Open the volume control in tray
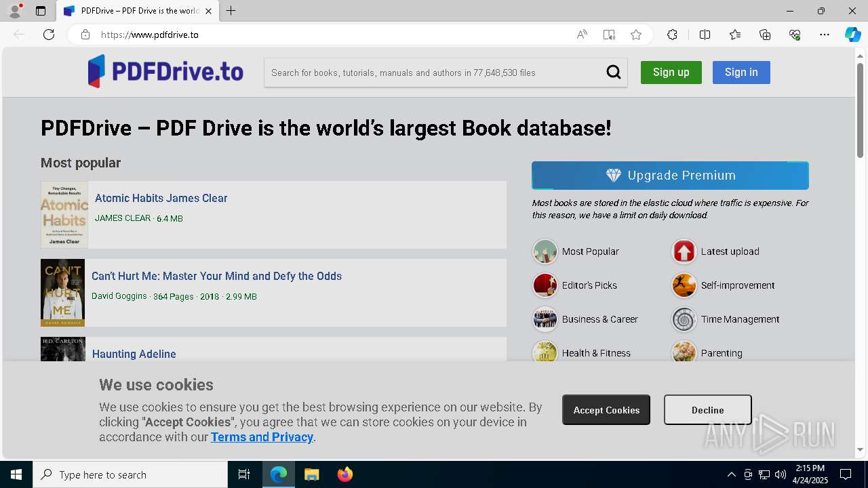The height and width of the screenshot is (488, 868). (x=780, y=474)
